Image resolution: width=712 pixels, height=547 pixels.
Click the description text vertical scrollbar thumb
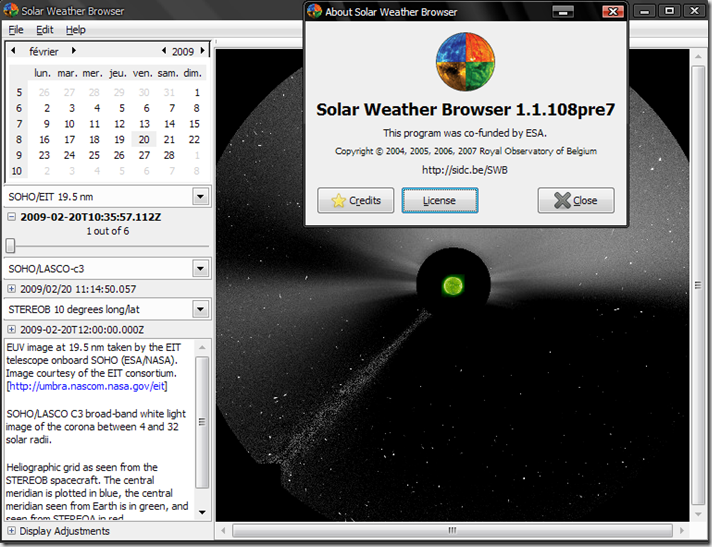202,422
